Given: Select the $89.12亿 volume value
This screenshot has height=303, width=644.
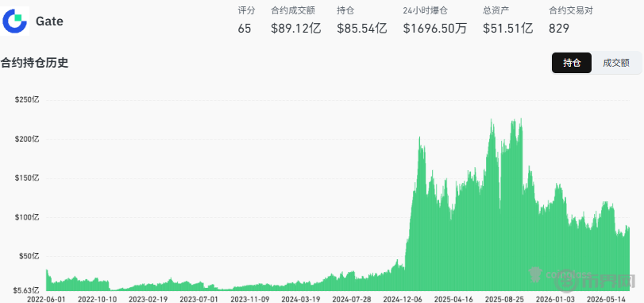Looking at the screenshot, I should 296,29.
